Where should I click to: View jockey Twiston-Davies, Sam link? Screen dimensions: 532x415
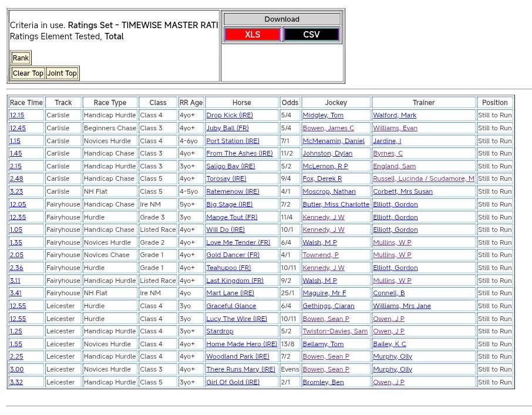tap(335, 332)
